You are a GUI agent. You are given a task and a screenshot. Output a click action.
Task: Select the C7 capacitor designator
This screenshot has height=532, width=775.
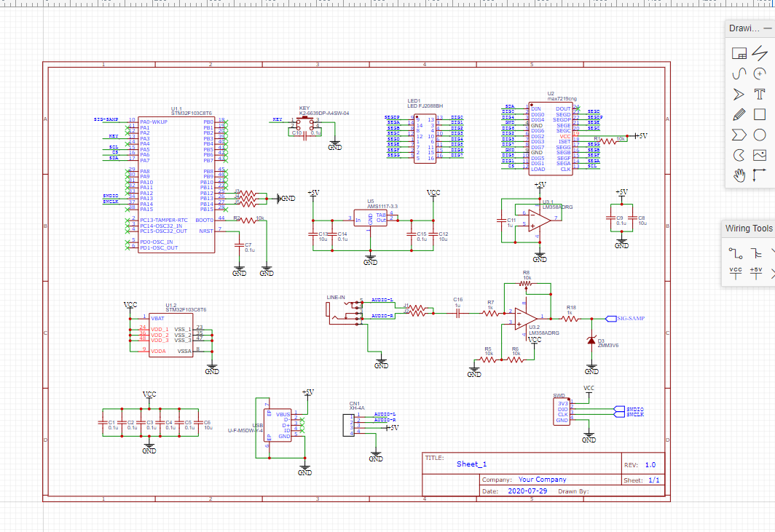click(x=248, y=245)
